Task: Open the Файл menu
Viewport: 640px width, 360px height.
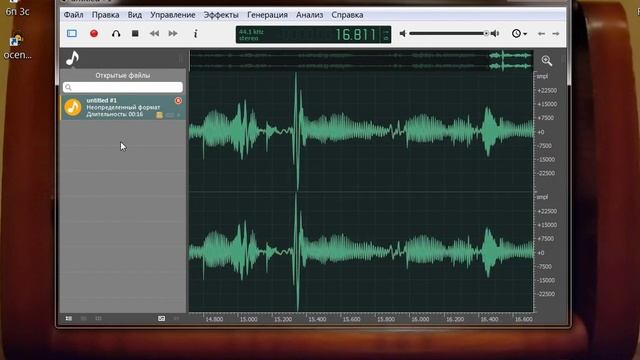Action: coord(73,15)
